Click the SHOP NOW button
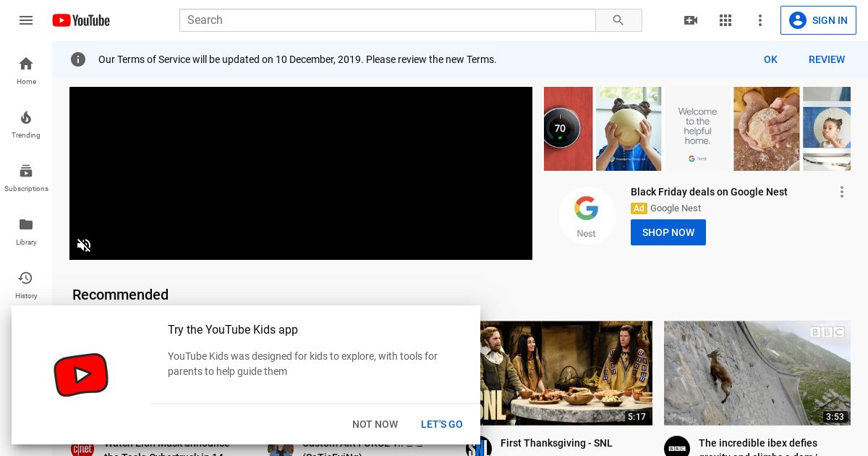868x456 pixels. [x=668, y=232]
